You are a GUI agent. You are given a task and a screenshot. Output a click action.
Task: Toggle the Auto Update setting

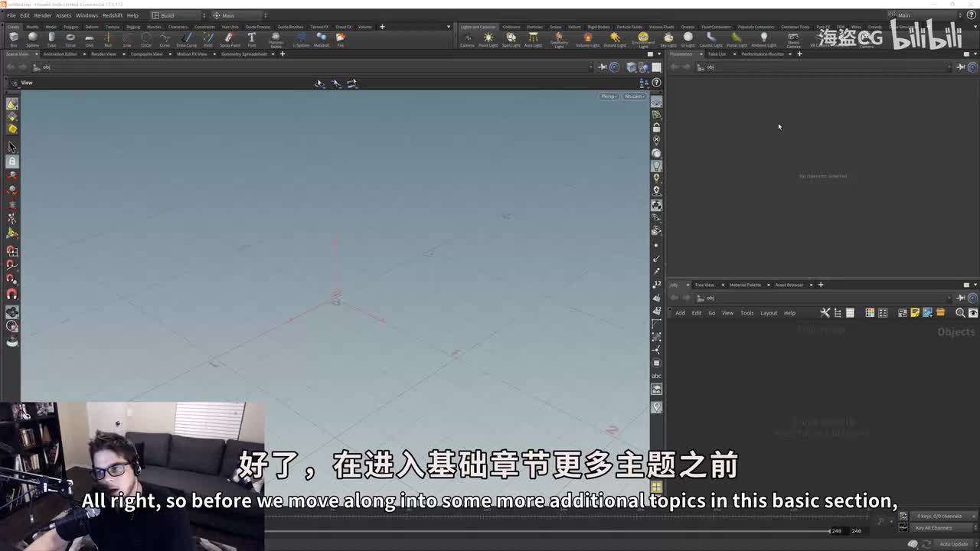pos(955,544)
